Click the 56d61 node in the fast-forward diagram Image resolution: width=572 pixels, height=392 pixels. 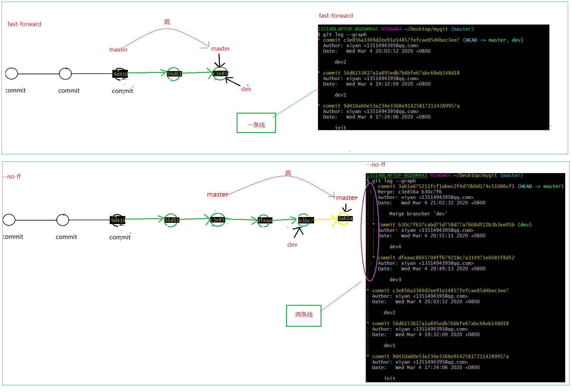click(x=174, y=74)
